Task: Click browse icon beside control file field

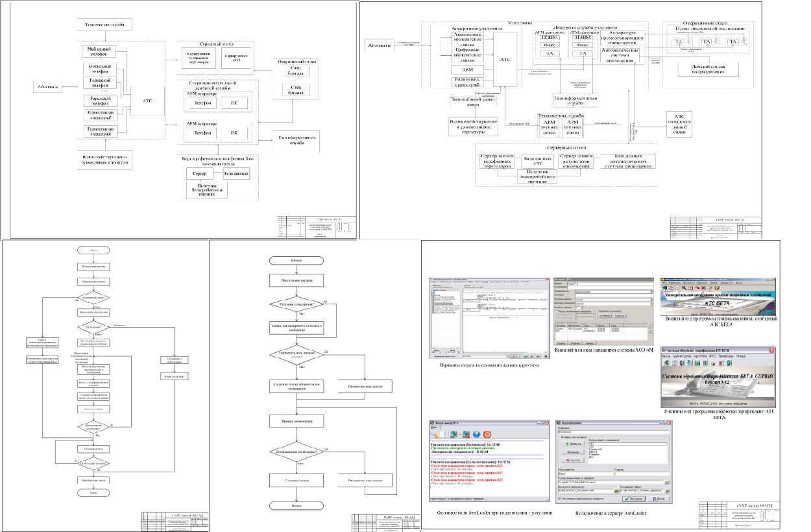Action: point(668,482)
